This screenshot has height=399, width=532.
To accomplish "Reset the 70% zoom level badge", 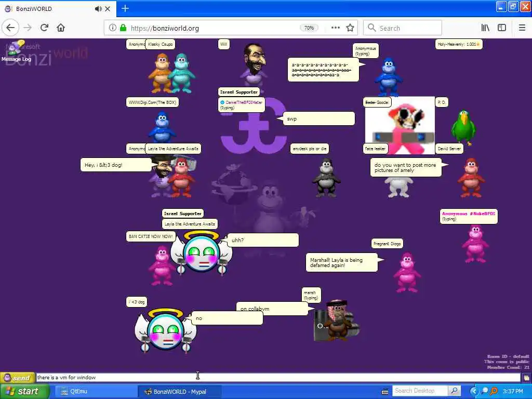I will (x=309, y=28).
